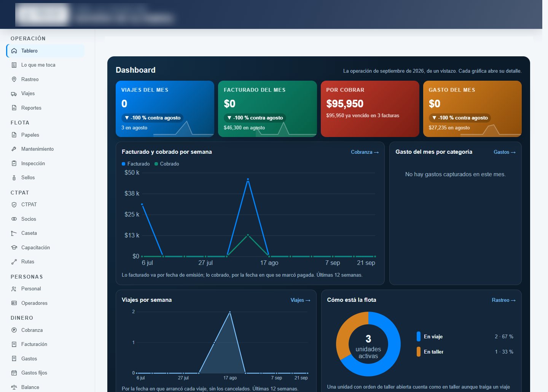Click the Personal people icon
The image size is (548, 392).
click(14, 289)
